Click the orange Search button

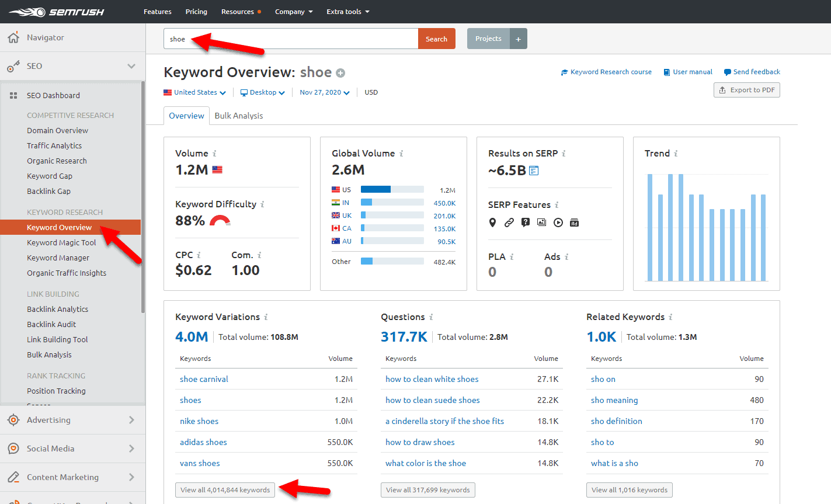pyautogui.click(x=437, y=39)
